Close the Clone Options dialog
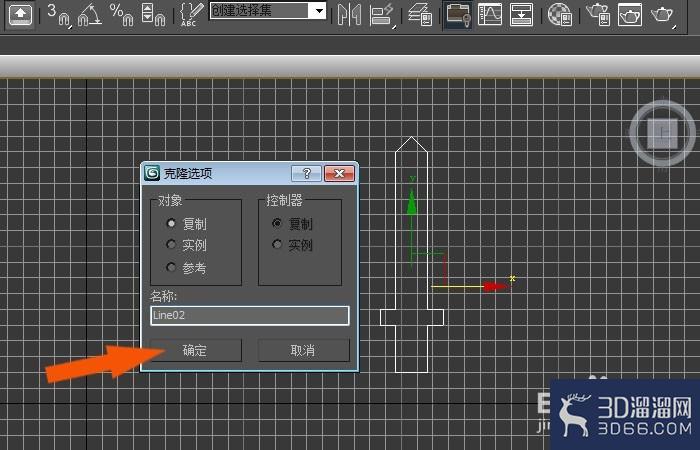The width and height of the screenshot is (700, 450). [339, 173]
